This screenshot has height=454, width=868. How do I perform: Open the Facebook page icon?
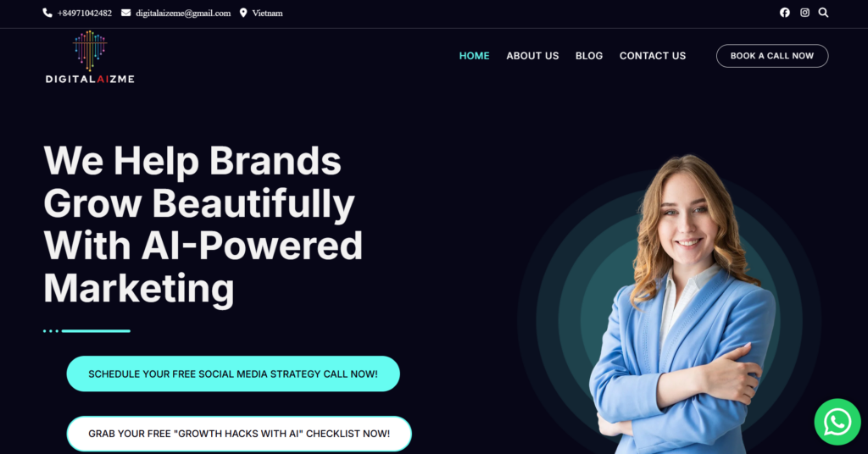[x=784, y=13]
